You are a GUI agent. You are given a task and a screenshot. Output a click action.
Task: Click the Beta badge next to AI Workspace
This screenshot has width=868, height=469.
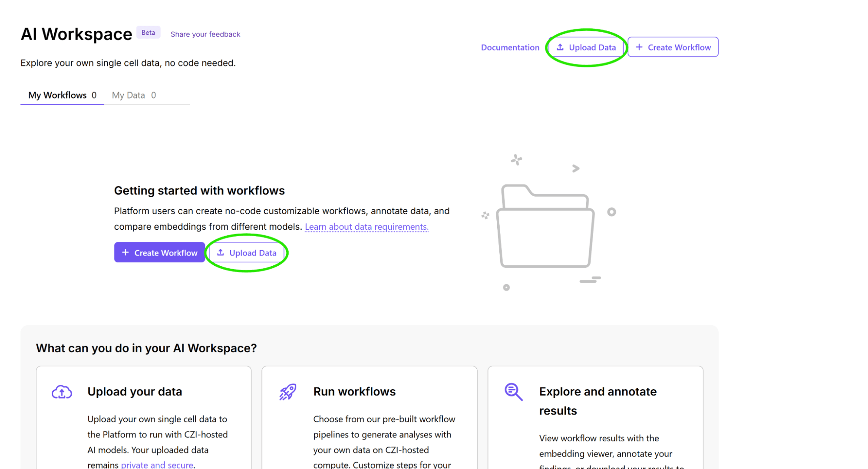point(148,33)
